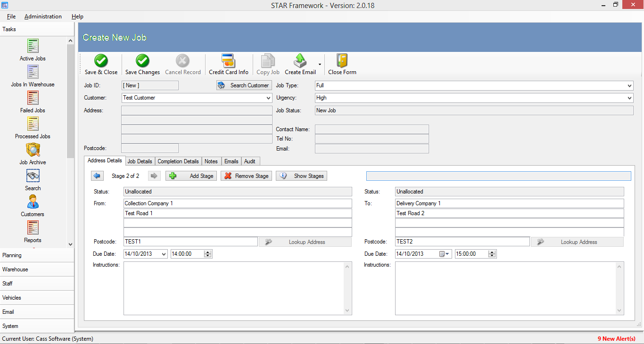This screenshot has width=644, height=344.
Task: Click Lookup Address for collection postcode TEST1
Action: (x=305, y=242)
